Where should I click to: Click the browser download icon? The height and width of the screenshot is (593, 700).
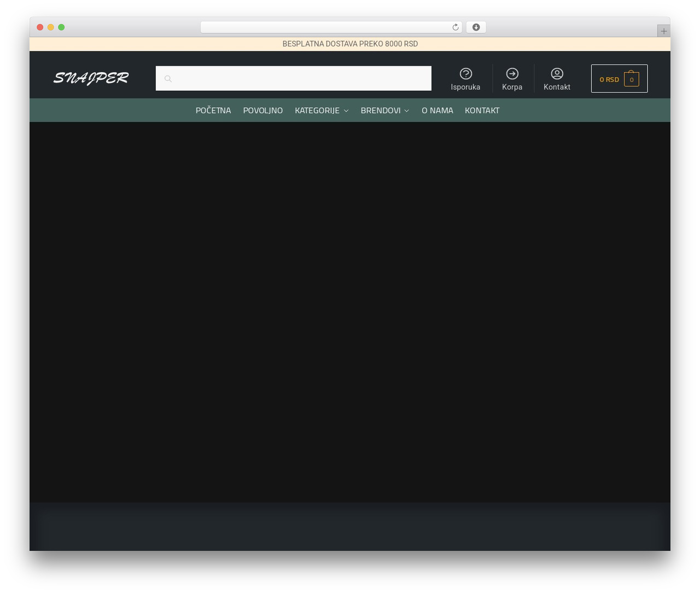point(476,27)
